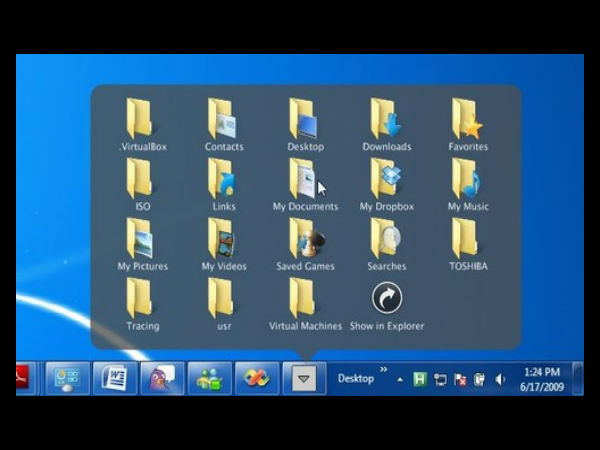Click the Show in Explorer arrow icon
The width and height of the screenshot is (600, 450).
387,298
